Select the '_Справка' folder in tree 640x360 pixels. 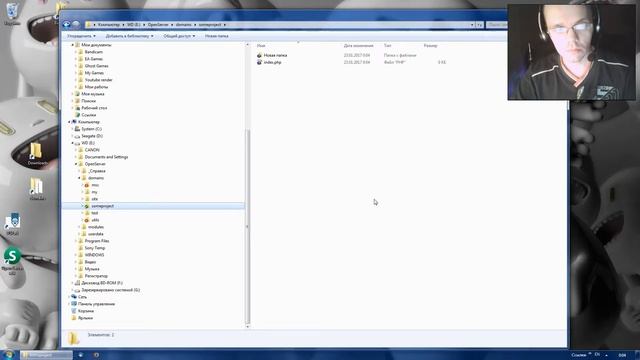(97, 171)
